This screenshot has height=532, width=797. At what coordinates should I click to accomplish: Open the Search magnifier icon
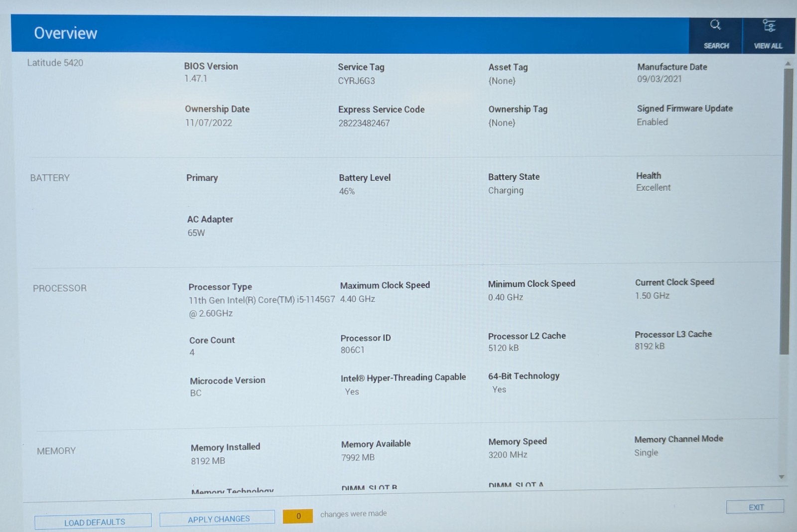[x=715, y=25]
